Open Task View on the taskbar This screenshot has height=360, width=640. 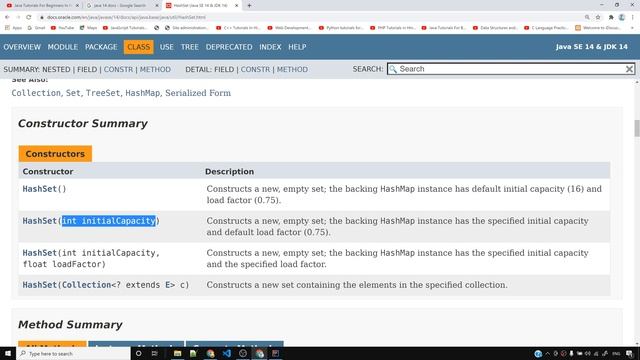pyautogui.click(x=155, y=353)
